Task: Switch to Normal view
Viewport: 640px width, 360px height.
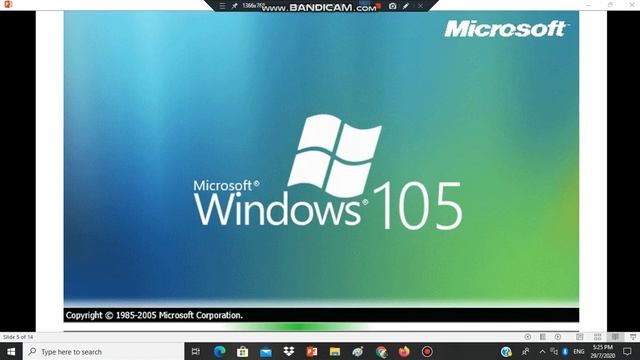Action: [580, 337]
